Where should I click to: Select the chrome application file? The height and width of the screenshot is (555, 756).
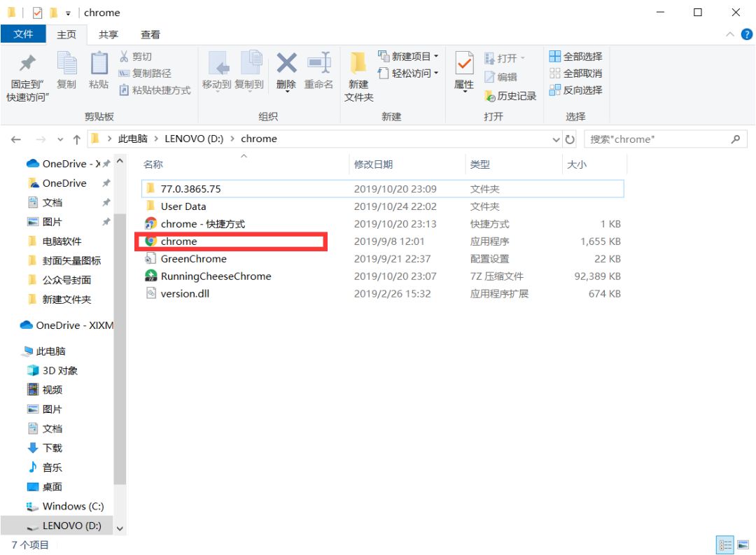[382, 241]
